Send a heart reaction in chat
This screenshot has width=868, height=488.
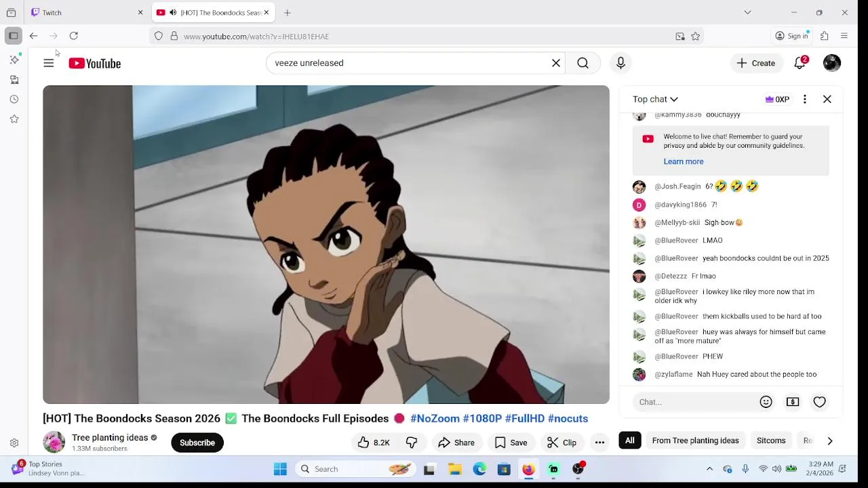point(820,402)
